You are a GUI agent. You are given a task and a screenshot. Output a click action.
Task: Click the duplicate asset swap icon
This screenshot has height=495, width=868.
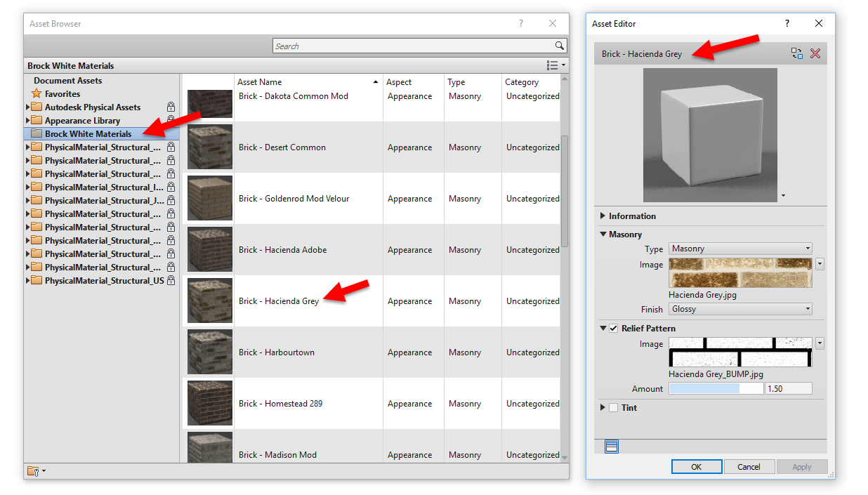click(797, 53)
